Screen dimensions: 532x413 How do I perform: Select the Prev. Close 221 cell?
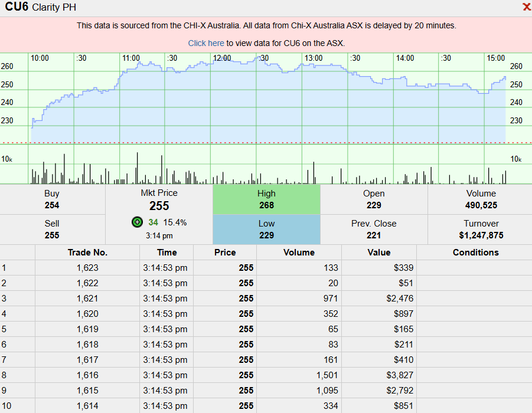pos(374,230)
